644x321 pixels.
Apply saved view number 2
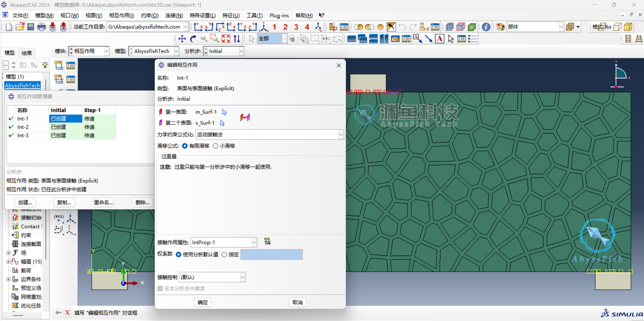pyautogui.click(x=285, y=27)
